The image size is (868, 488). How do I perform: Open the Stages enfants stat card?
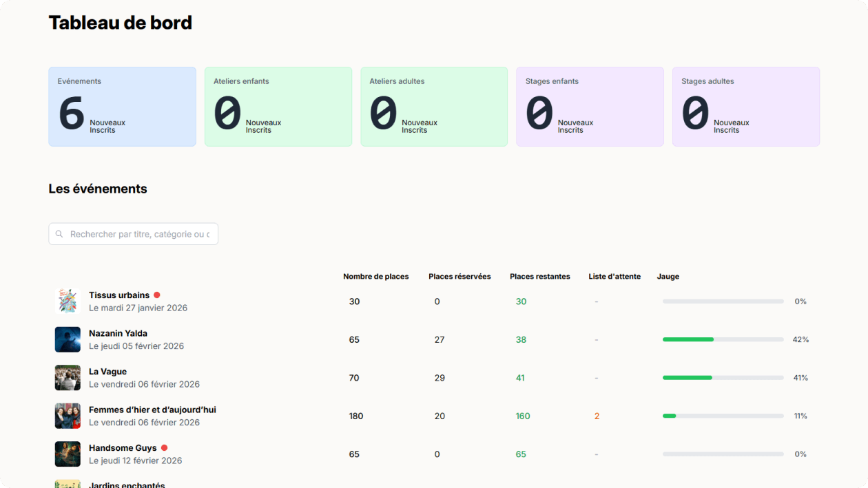(x=590, y=107)
